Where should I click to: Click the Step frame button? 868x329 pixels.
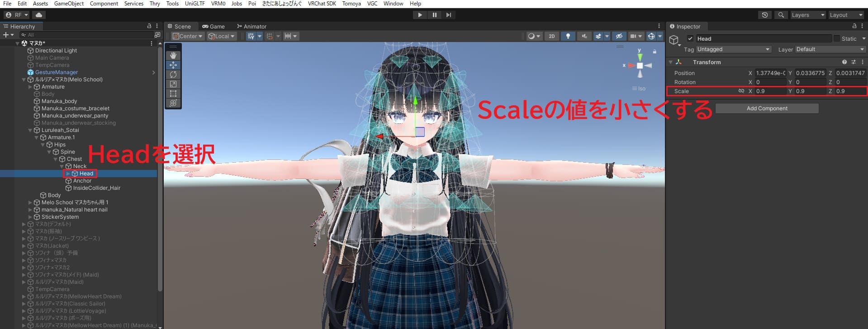pyautogui.click(x=449, y=15)
